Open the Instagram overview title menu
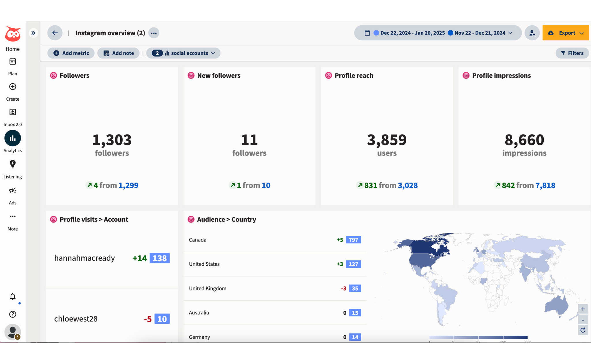 point(154,33)
